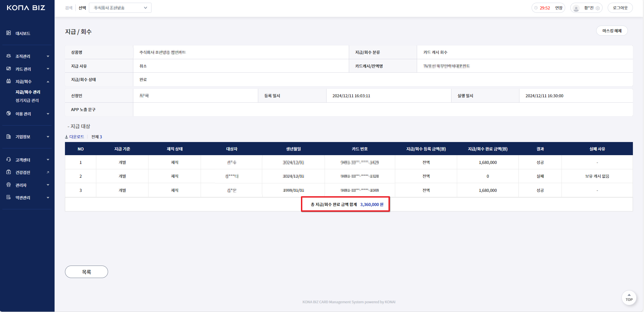Click the session timer clock icon

tap(536, 8)
